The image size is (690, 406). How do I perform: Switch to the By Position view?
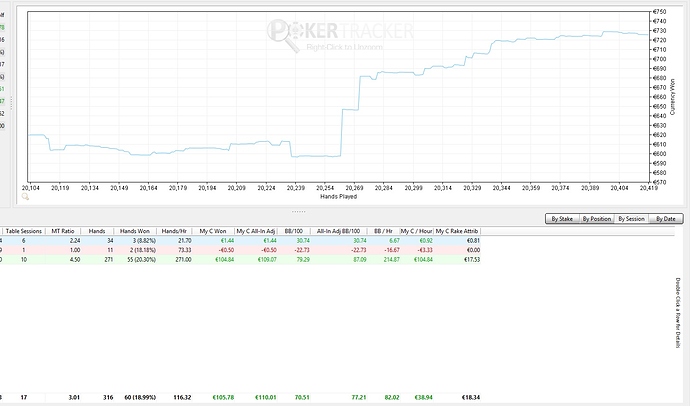pyautogui.click(x=597, y=219)
